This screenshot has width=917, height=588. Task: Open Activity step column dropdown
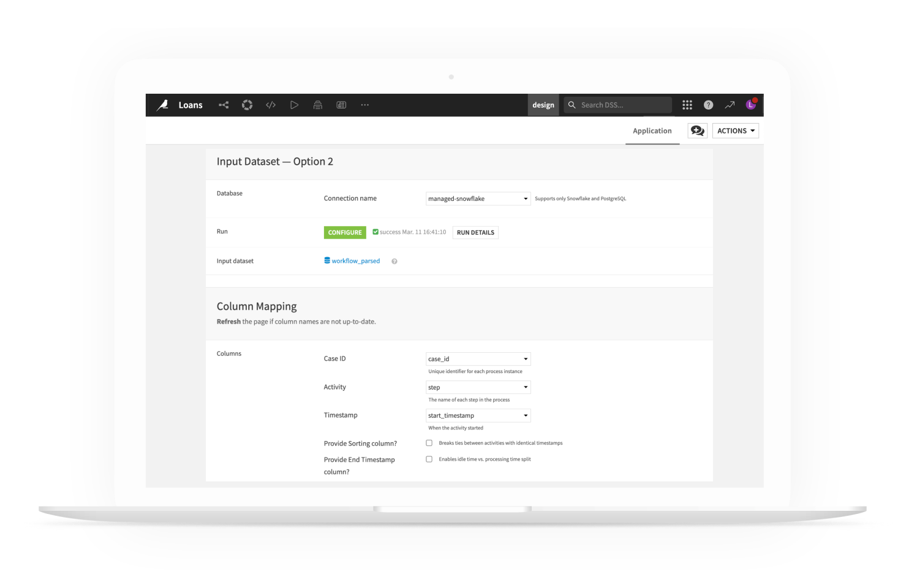478,387
